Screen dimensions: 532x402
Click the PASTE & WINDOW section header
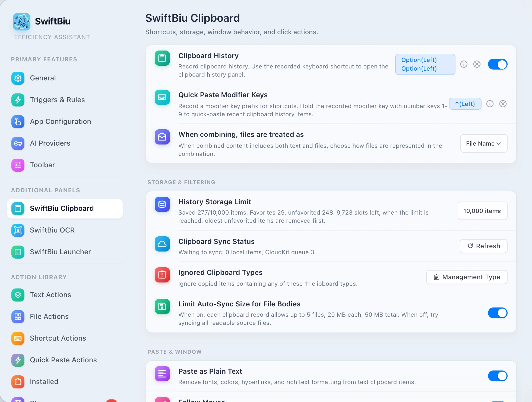coord(175,352)
